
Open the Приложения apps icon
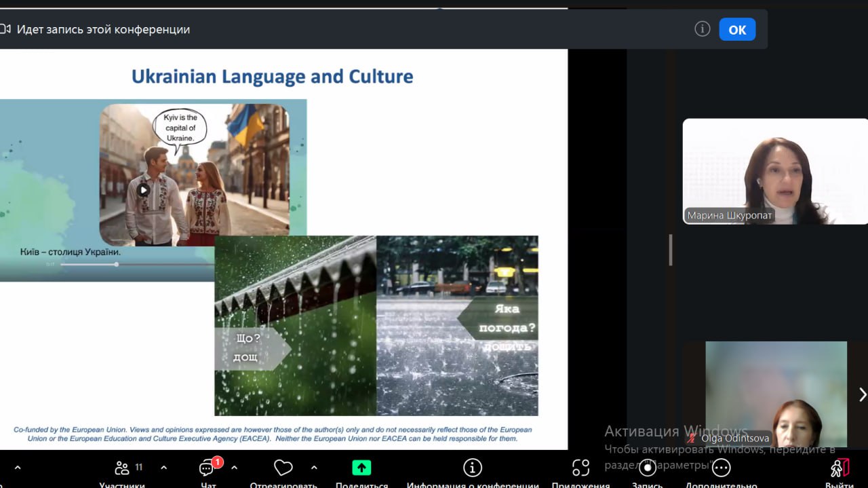click(x=580, y=468)
